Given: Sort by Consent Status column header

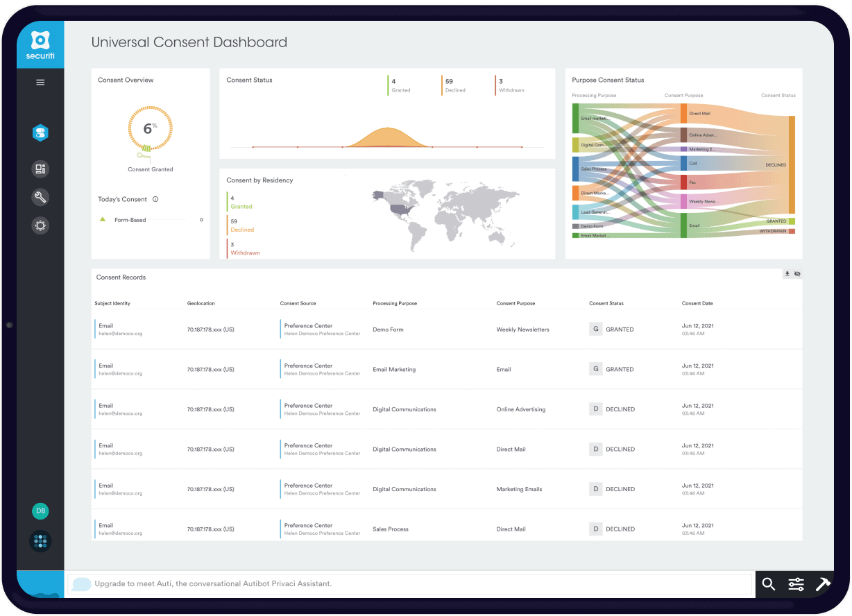Looking at the screenshot, I should click(x=606, y=303).
